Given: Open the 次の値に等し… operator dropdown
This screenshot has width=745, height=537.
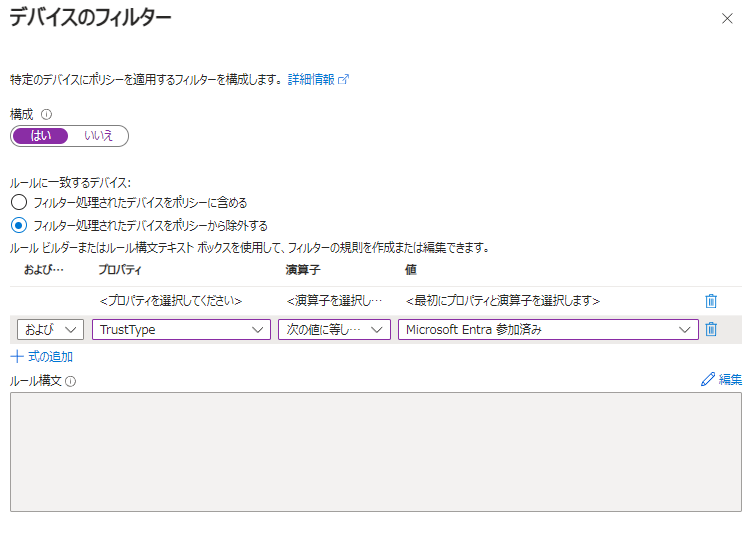Looking at the screenshot, I should point(334,329).
